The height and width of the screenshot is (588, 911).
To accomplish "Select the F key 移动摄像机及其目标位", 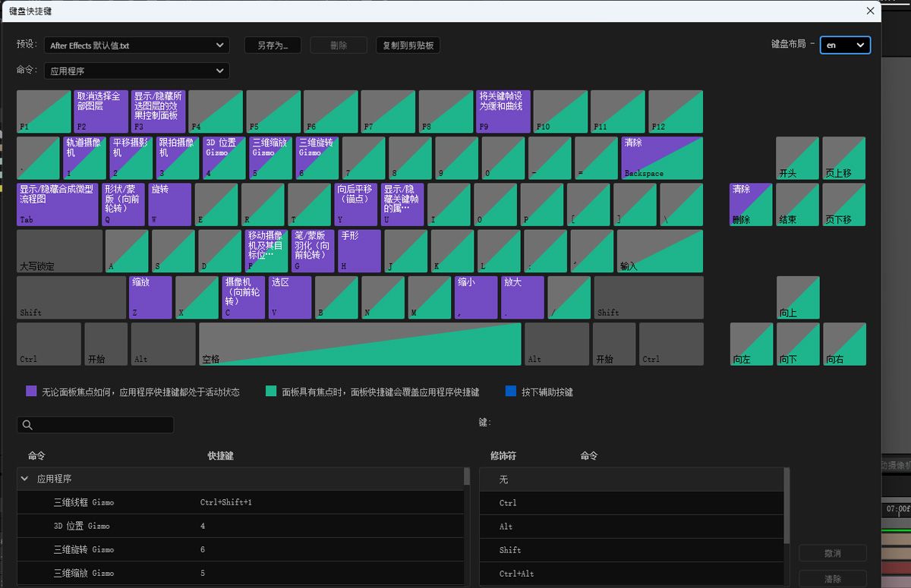I will 266,250.
